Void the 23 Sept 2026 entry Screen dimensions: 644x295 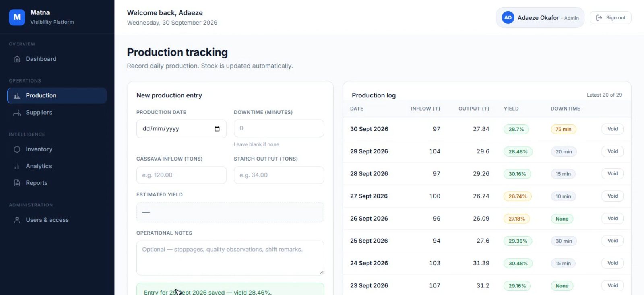[x=613, y=285]
